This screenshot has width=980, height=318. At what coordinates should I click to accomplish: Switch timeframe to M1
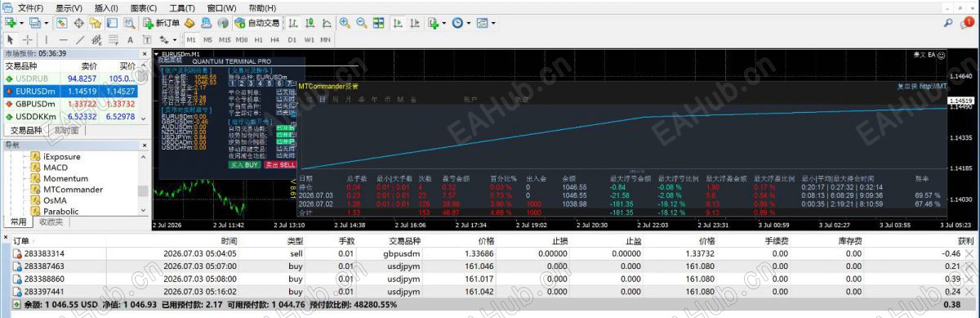coord(191,39)
